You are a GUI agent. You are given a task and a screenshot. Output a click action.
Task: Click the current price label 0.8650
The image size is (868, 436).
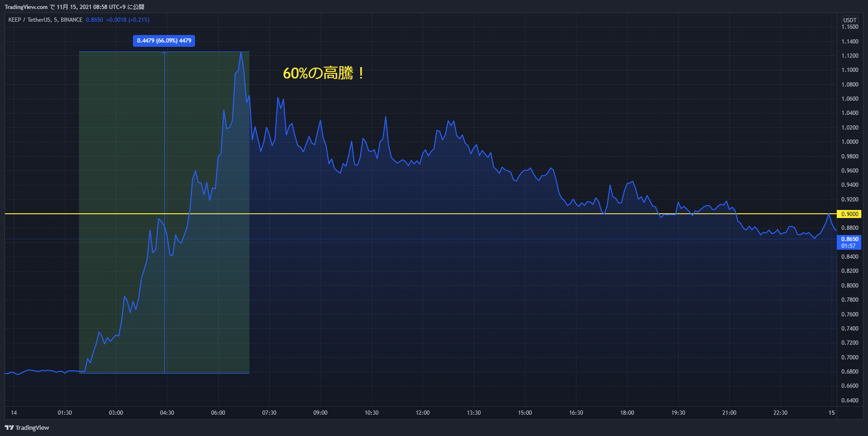[850, 239]
